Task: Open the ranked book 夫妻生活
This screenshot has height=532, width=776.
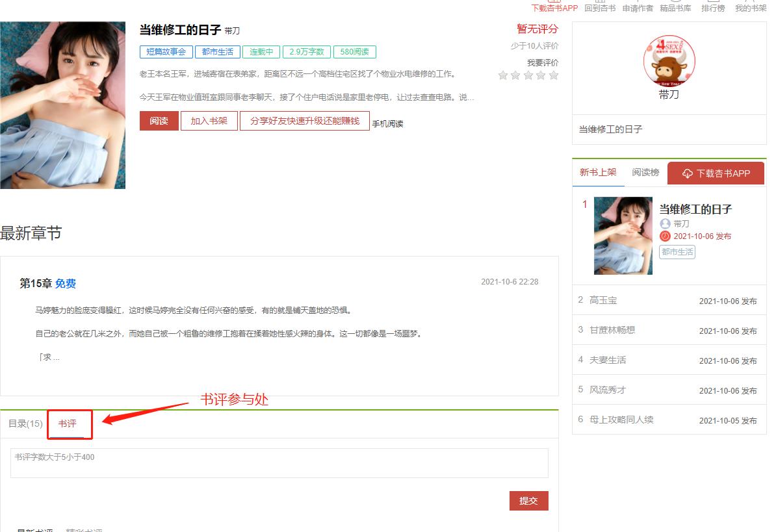Action: pos(608,360)
